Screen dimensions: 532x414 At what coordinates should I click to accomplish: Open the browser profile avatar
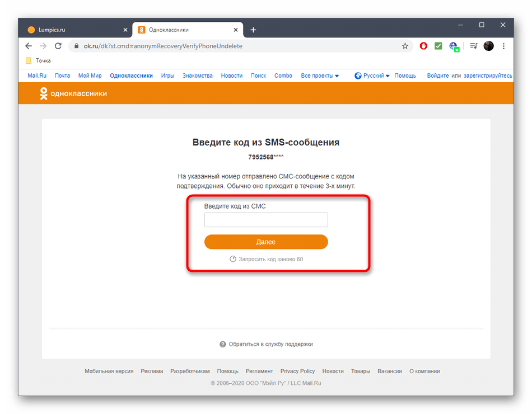[x=488, y=46]
